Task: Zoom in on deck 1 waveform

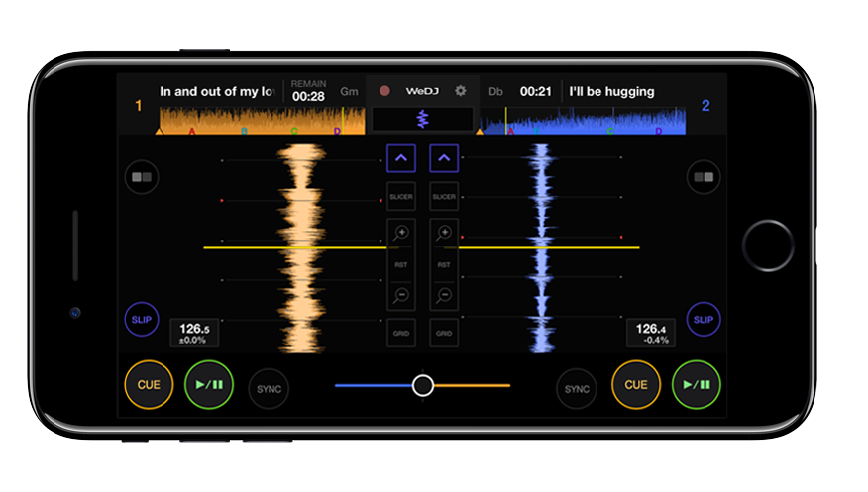Action: tap(400, 235)
